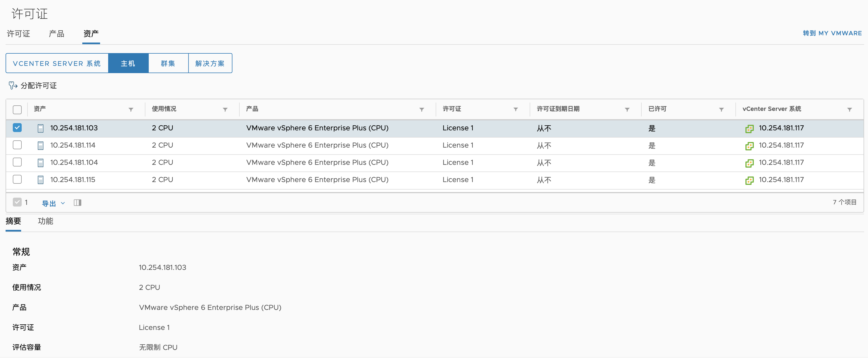This screenshot has height=358, width=868.
Task: Click vCenter address in 10.254.181.115 row
Action: [782, 180]
